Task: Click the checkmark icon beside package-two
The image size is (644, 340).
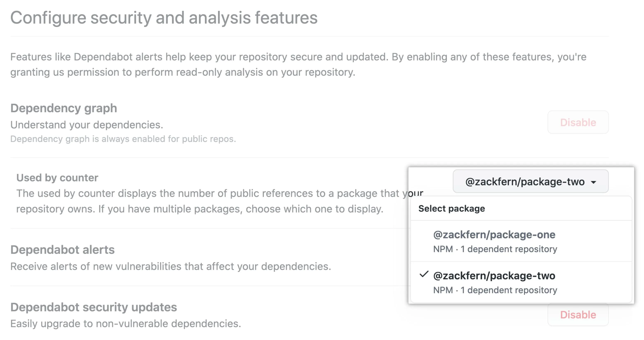Action: (424, 274)
